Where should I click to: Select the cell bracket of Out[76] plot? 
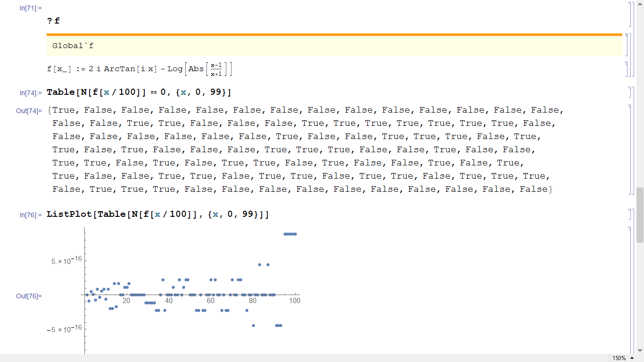coord(631,290)
